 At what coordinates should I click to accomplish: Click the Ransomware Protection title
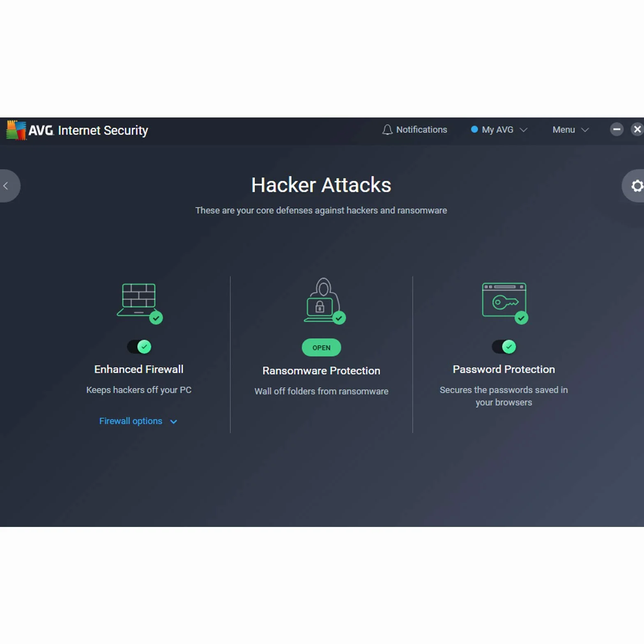321,370
